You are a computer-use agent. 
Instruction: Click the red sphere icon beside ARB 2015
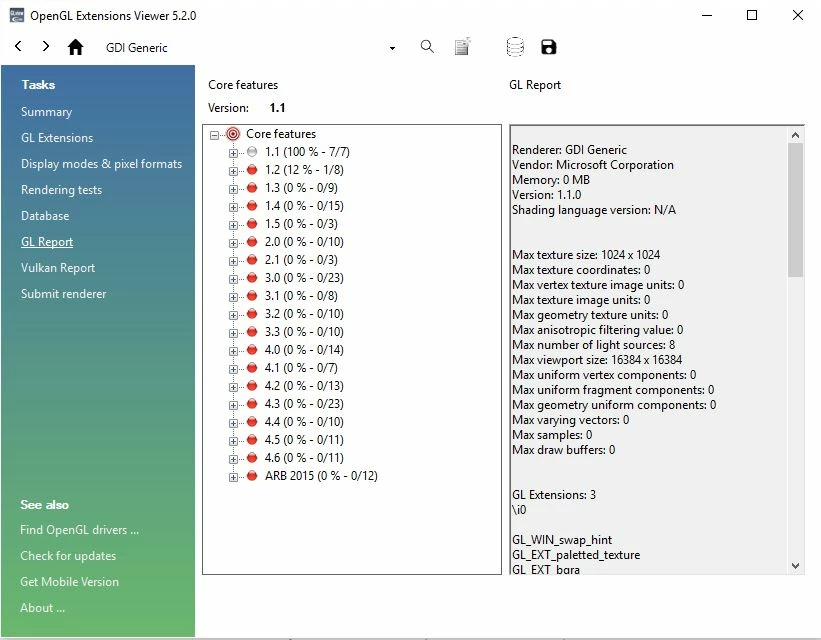[252, 476]
